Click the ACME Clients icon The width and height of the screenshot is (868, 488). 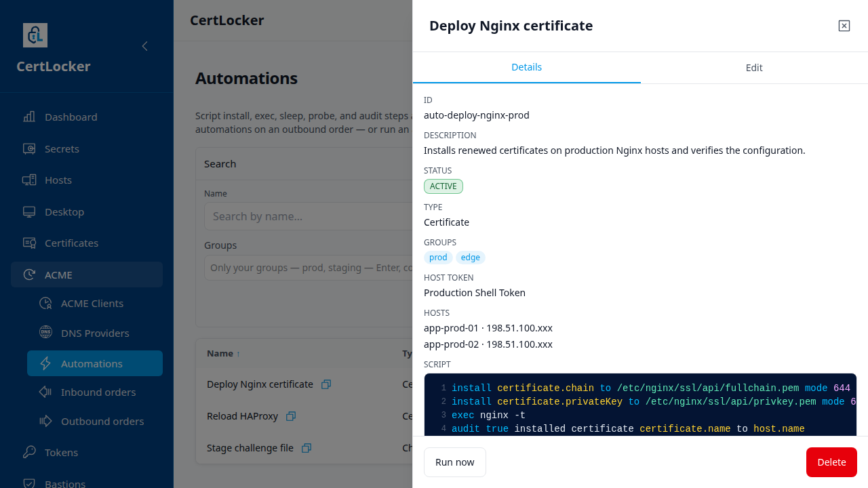[45, 303]
